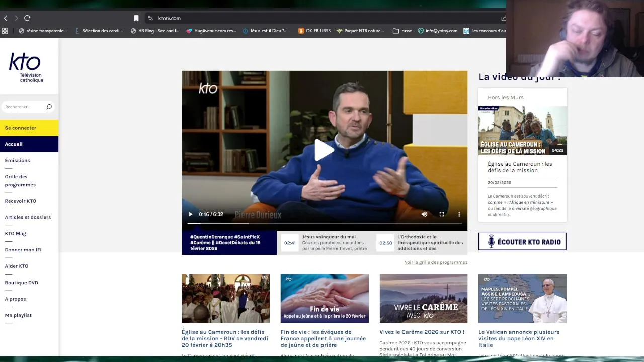Click the 20/02/2026 date in video of the day
The width and height of the screenshot is (644, 362).
coord(499,182)
